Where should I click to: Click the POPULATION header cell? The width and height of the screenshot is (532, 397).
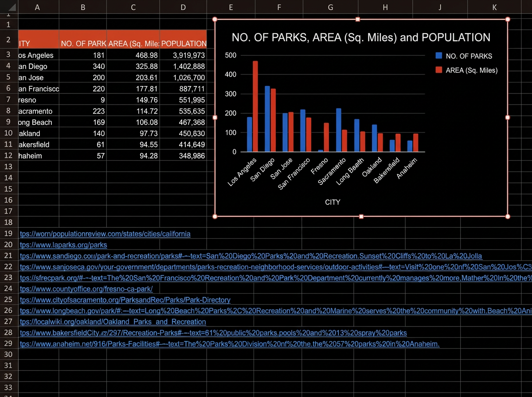183,39
